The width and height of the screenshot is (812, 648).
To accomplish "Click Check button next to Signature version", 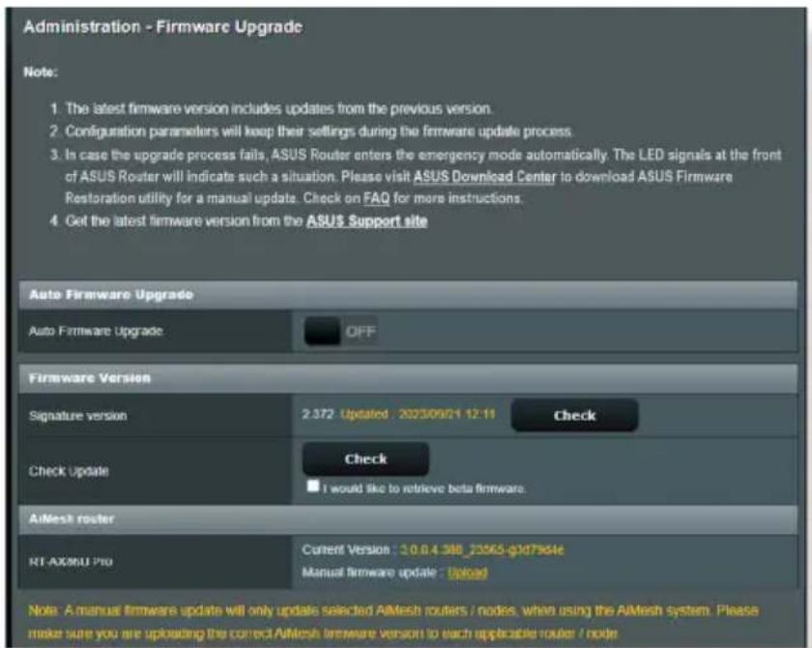I will [x=574, y=416].
